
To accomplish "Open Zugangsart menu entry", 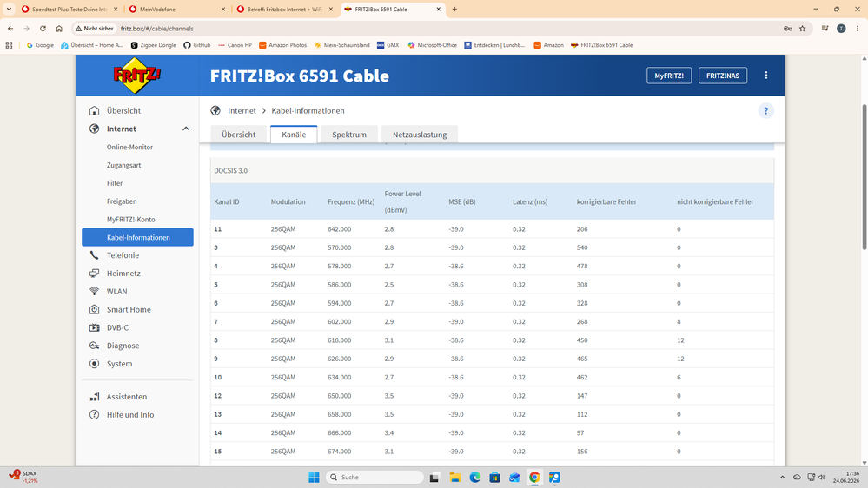I will pos(124,165).
